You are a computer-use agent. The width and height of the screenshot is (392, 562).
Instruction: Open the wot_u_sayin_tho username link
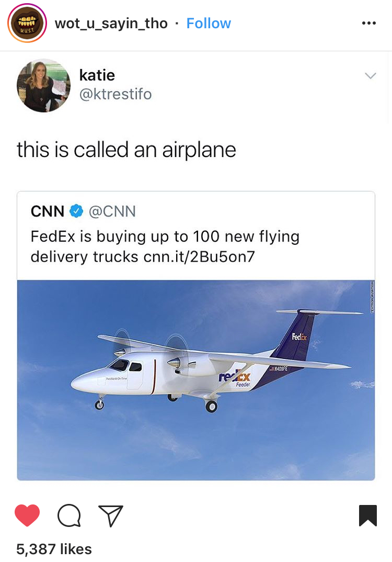click(111, 24)
